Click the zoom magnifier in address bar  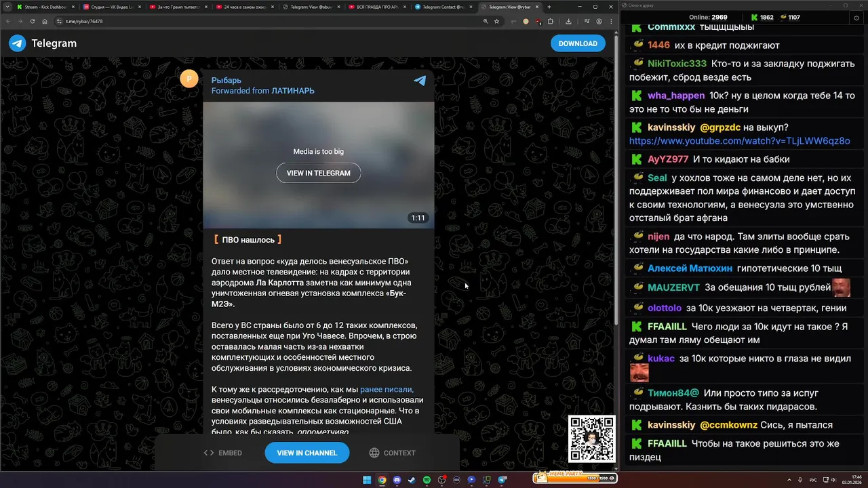point(486,21)
